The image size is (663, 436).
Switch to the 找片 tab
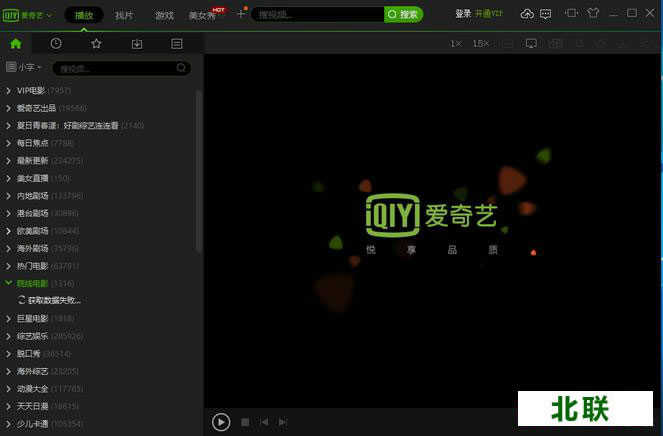tap(124, 15)
